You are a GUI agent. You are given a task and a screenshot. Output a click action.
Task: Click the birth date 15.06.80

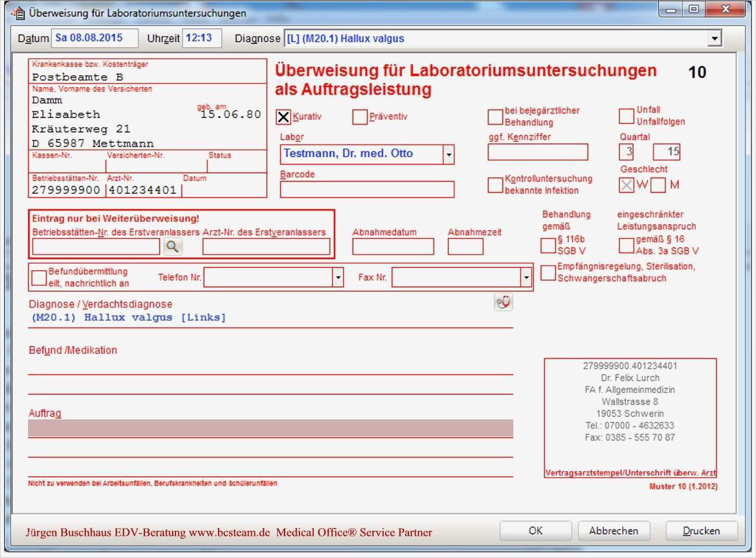tap(230, 115)
